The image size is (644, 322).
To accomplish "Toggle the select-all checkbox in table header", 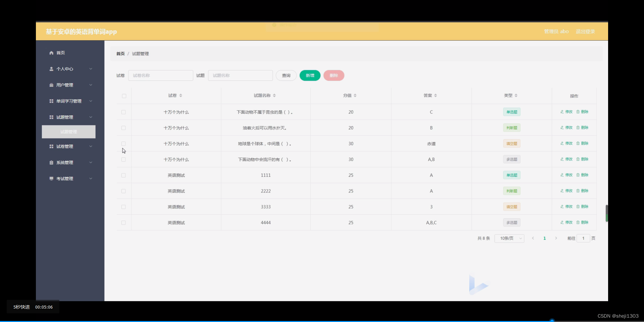I will [x=124, y=96].
